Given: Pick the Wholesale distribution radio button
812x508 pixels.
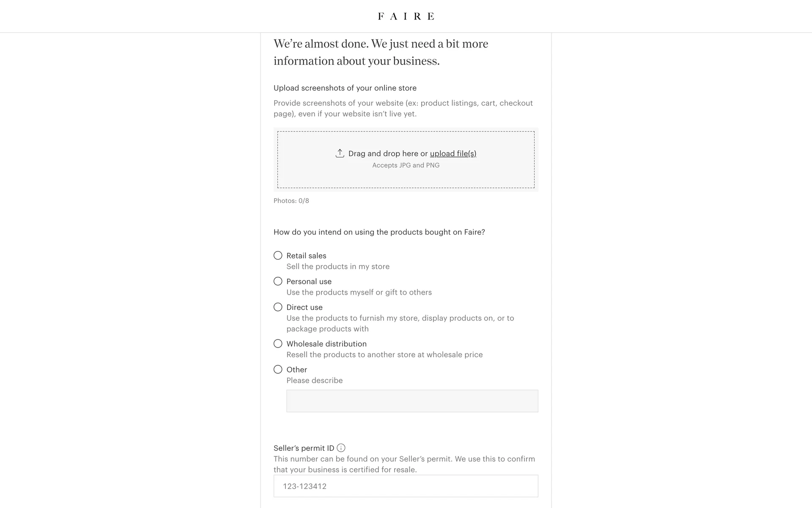Looking at the screenshot, I should 278,344.
